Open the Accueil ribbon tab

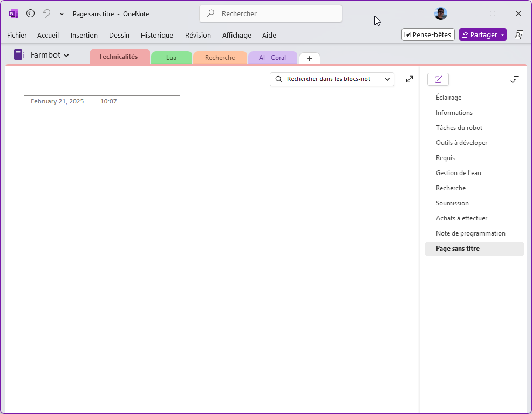[x=48, y=35]
